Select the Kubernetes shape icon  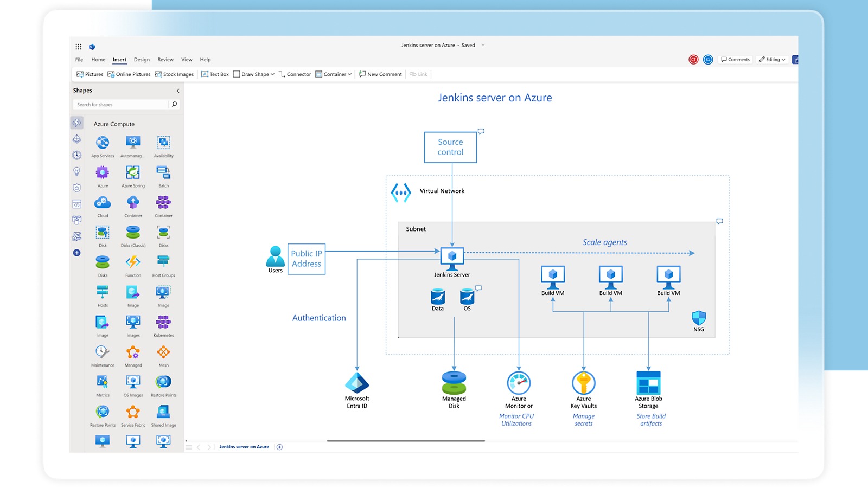point(163,322)
